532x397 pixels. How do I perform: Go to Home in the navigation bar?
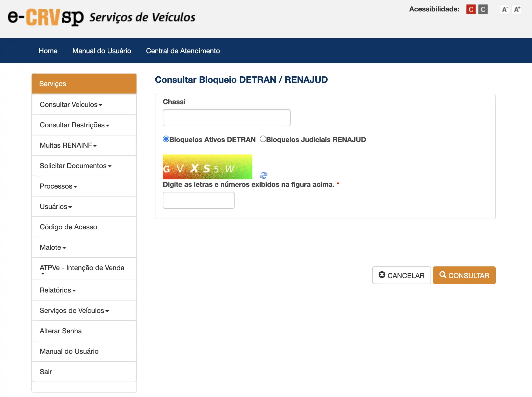48,51
